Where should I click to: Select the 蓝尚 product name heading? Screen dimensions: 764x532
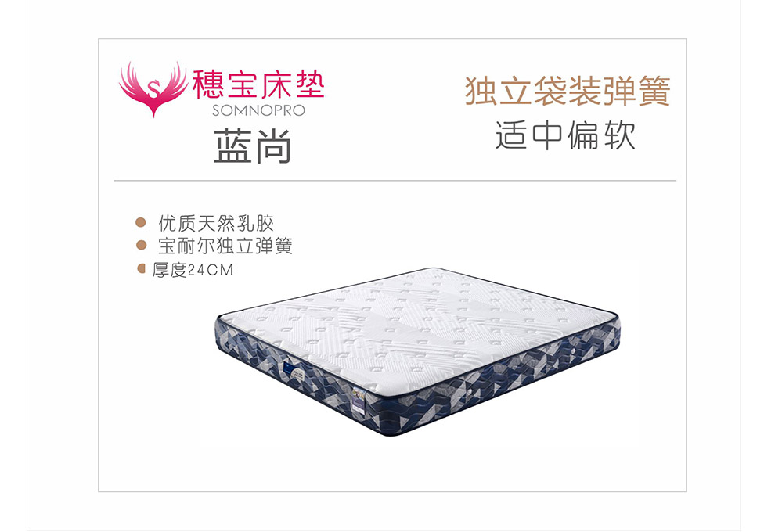coord(252,146)
